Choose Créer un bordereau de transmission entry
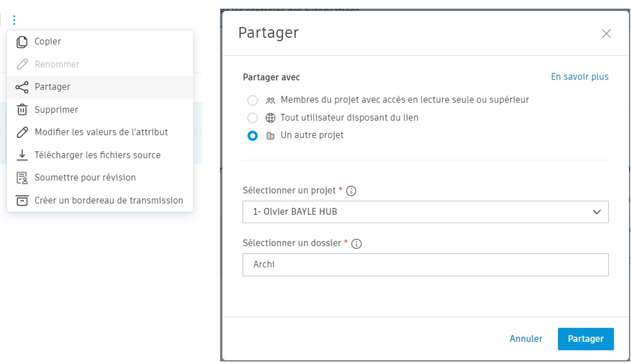The height and width of the screenshot is (364, 631). [108, 200]
